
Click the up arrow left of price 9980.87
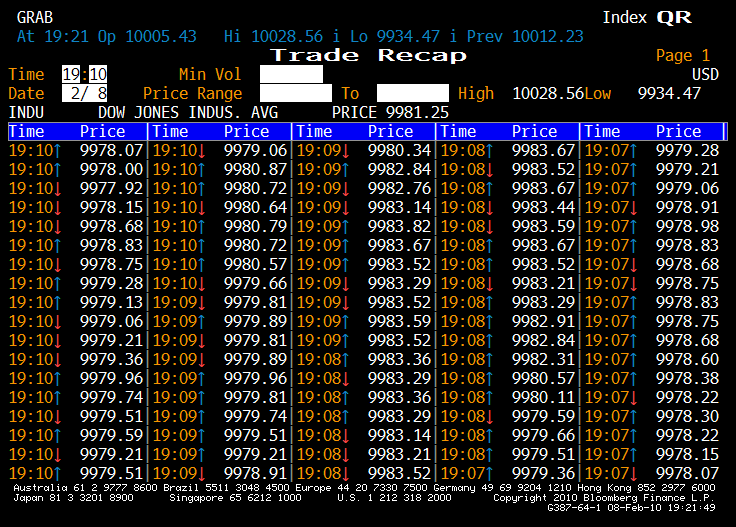coord(201,169)
